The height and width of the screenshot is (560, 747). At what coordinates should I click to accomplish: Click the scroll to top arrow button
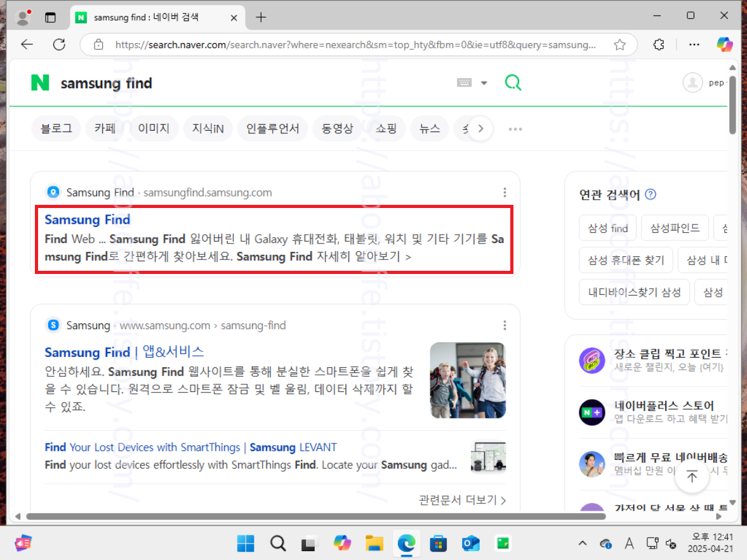click(x=692, y=475)
